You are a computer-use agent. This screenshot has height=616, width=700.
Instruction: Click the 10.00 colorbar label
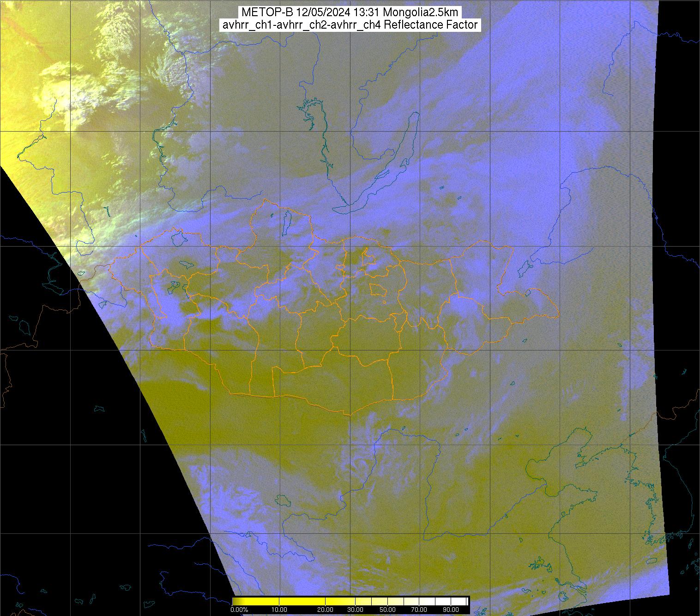pos(279,610)
